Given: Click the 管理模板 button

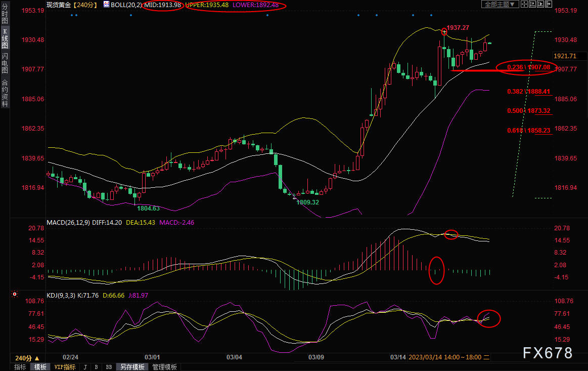Looking at the screenshot, I should 164,367.
